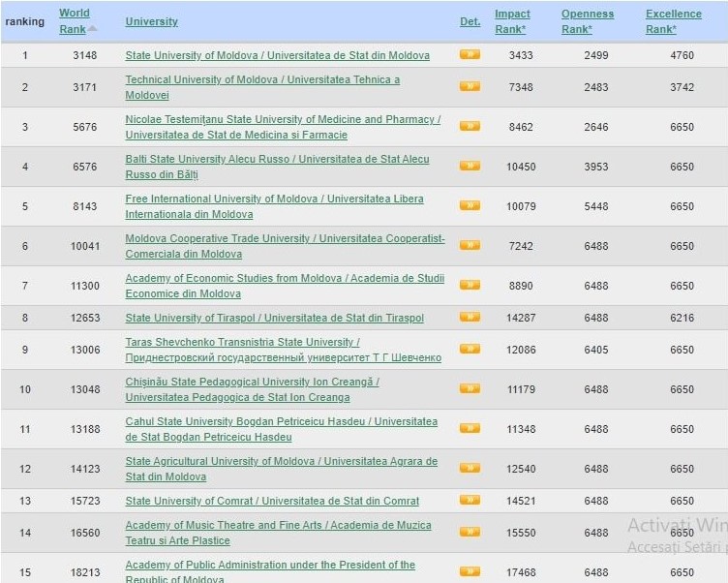Sort table by University column header
Screen dimensions: 728x583
[151, 21]
